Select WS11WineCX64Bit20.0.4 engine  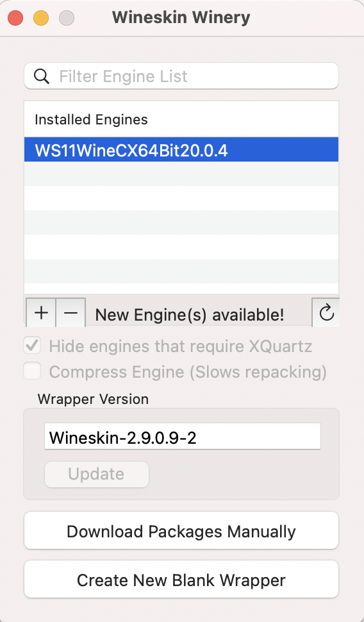181,150
